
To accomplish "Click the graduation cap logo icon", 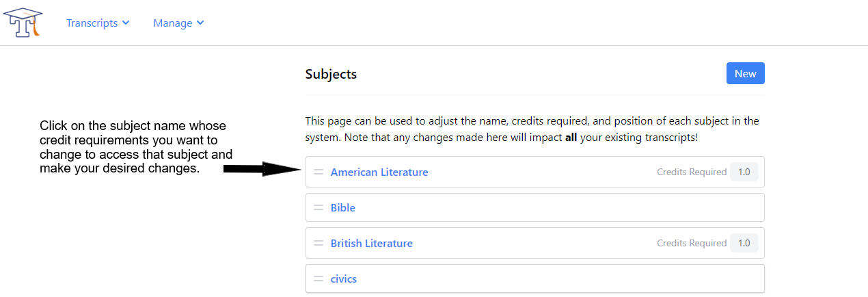I will pyautogui.click(x=23, y=23).
